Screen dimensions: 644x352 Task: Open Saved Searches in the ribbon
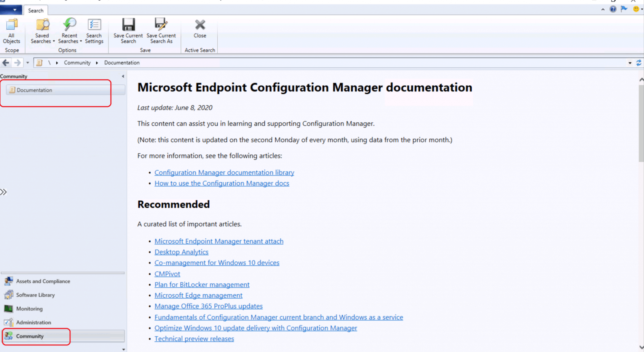pyautogui.click(x=43, y=31)
